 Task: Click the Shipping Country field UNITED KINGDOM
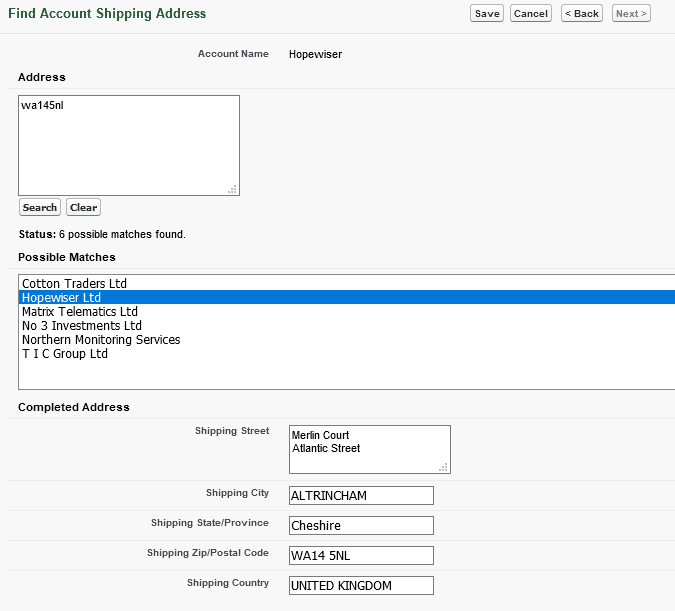click(361, 586)
